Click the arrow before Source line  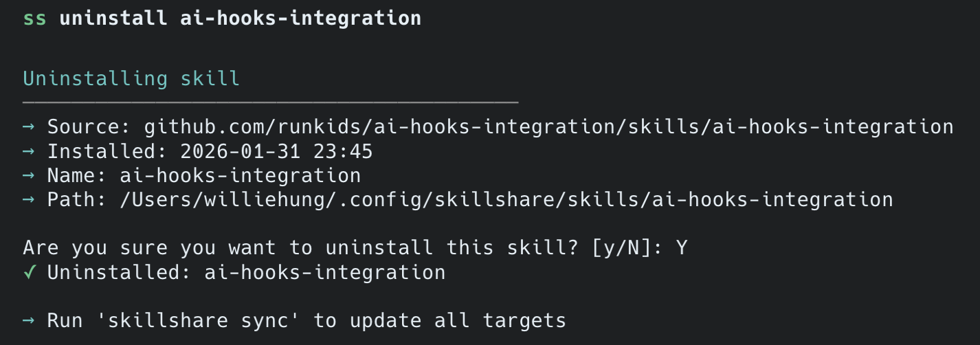click(29, 127)
